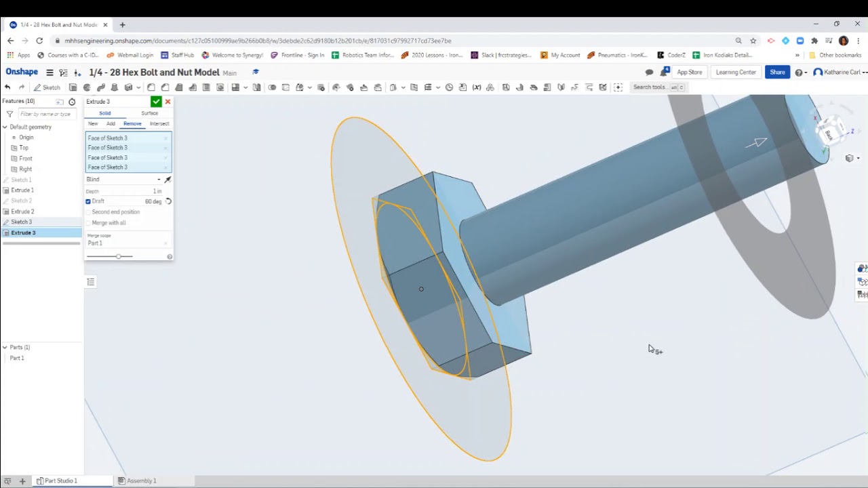Click the selection box tool icon in toolbar
Screen dimensions: 868x488
pyautogui.click(x=618, y=87)
